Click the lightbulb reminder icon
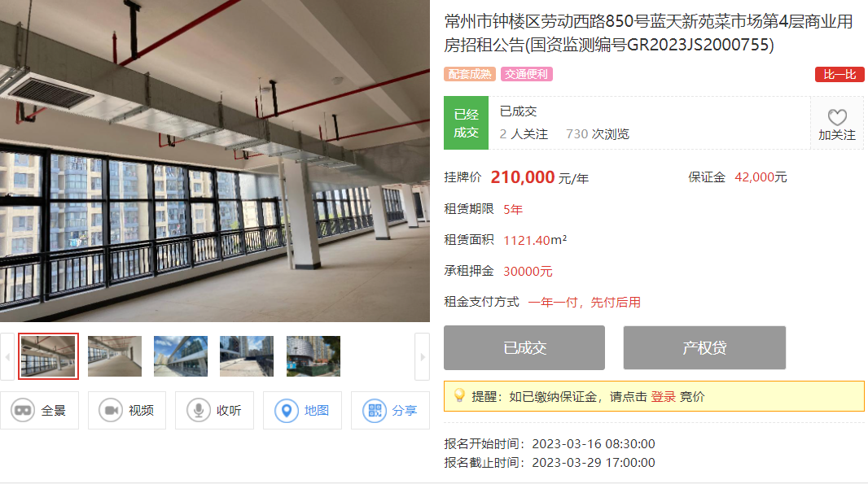 (x=459, y=395)
